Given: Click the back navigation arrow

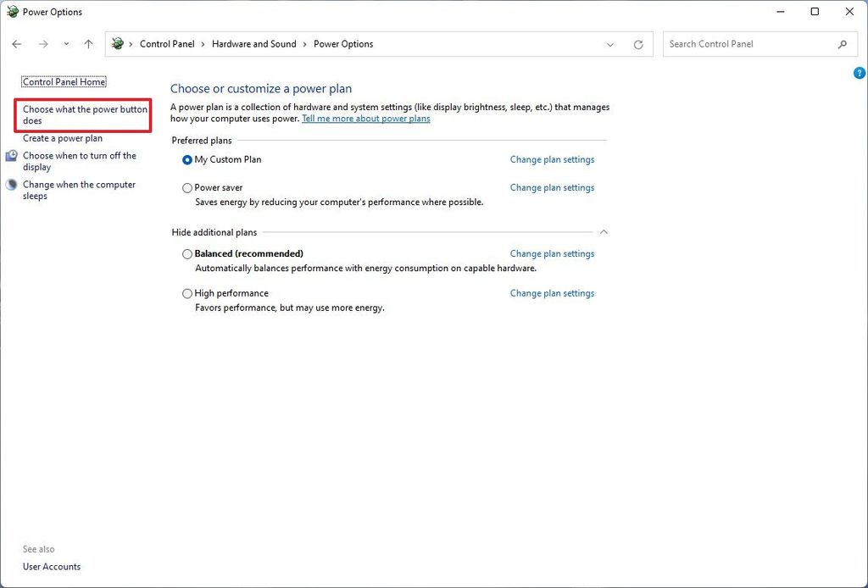Looking at the screenshot, I should pos(17,44).
